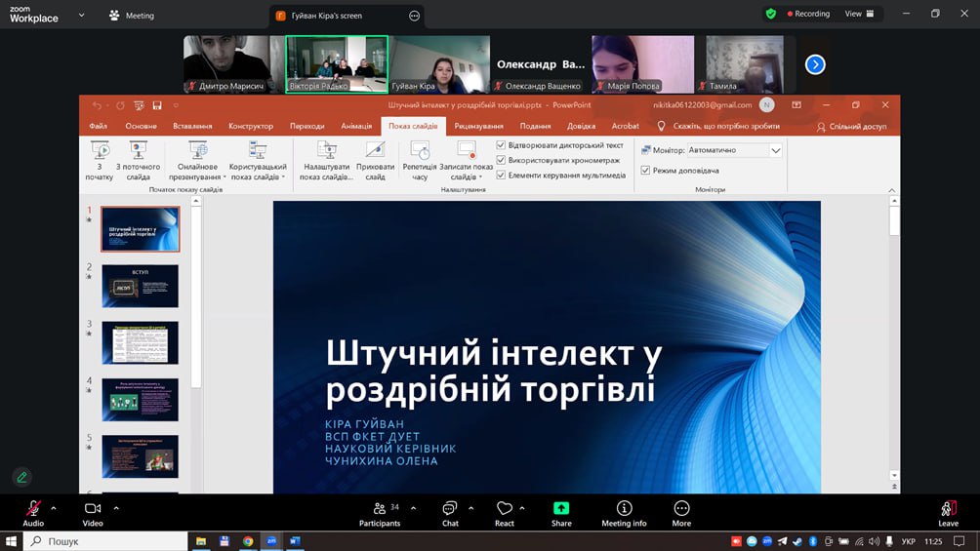
Task: Expand the Video options arrow
Action: coord(116,508)
